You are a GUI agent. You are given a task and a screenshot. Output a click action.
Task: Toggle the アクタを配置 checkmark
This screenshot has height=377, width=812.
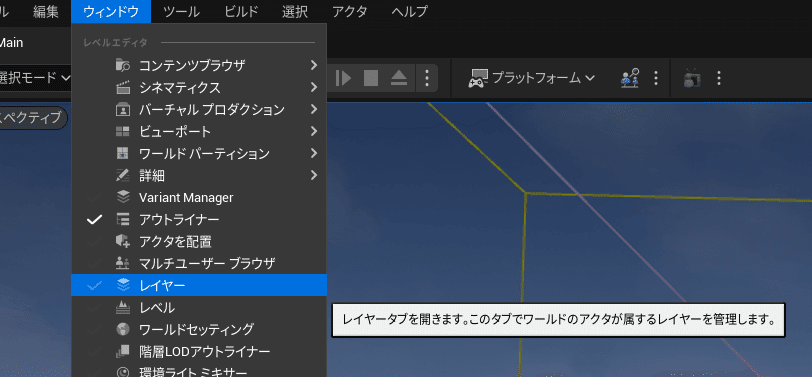(94, 241)
